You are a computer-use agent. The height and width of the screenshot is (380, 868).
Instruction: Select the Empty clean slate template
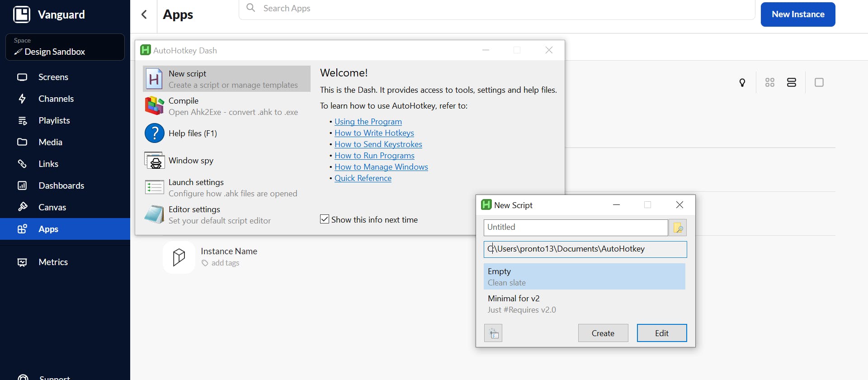tap(585, 277)
